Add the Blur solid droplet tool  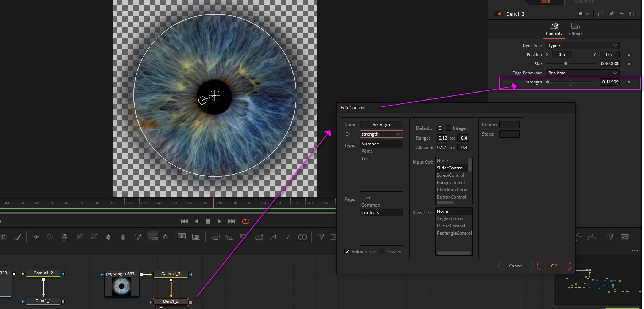click(108, 237)
